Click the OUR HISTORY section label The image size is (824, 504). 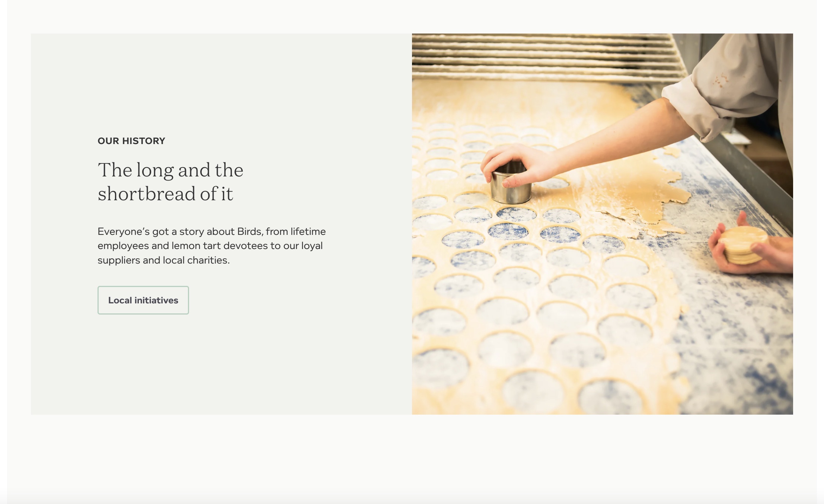131,141
